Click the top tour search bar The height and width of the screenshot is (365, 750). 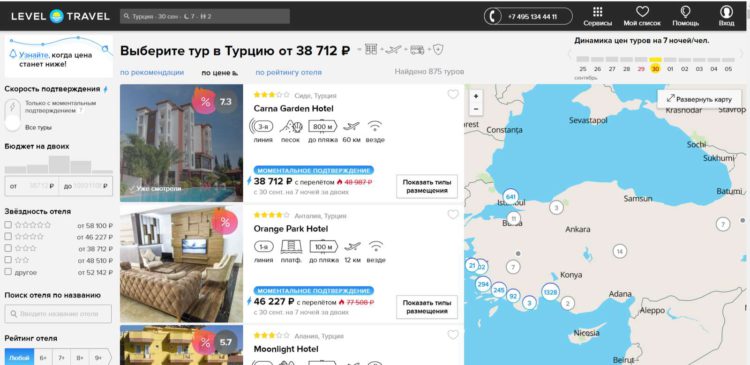click(x=205, y=16)
